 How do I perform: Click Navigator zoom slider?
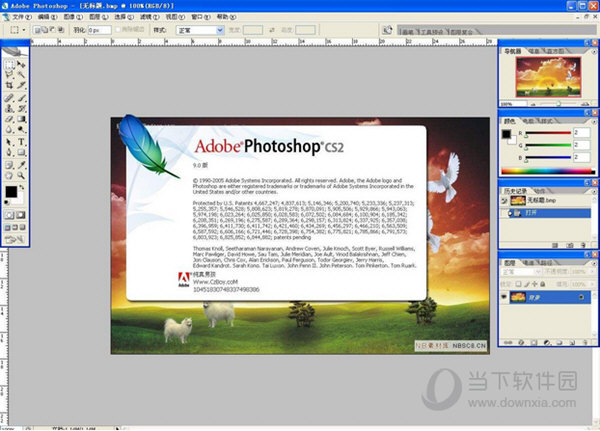tap(558, 104)
